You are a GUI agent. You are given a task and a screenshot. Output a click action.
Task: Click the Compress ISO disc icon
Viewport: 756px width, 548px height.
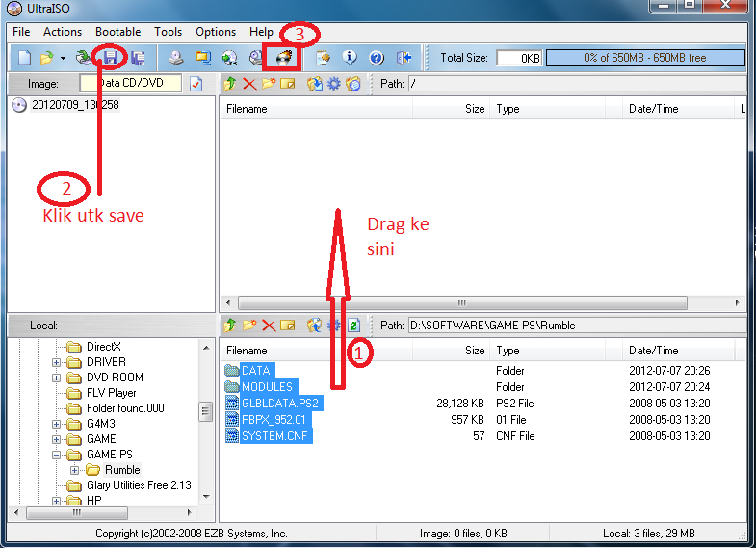pyautogui.click(x=230, y=58)
